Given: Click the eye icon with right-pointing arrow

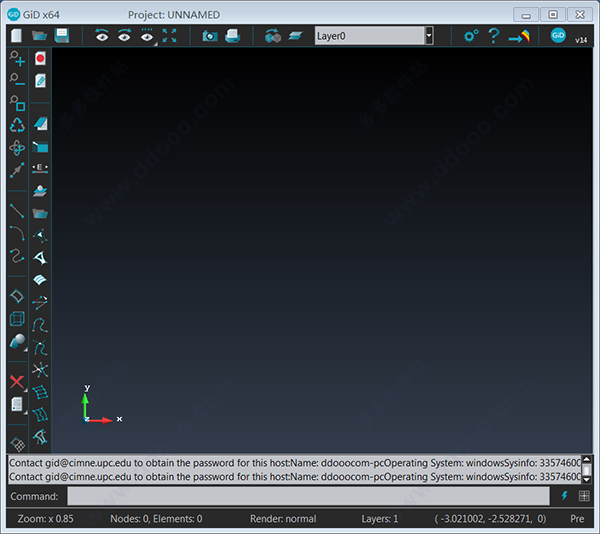Looking at the screenshot, I should [x=124, y=35].
